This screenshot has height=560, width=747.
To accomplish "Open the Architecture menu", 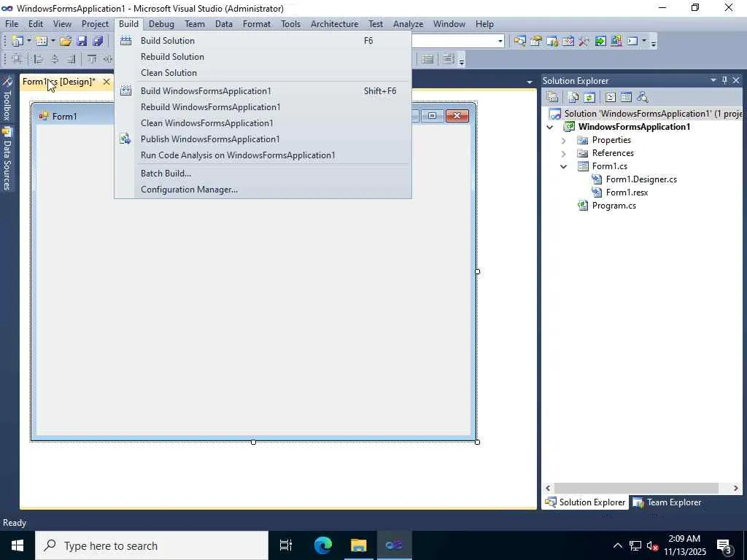I will (x=334, y=24).
